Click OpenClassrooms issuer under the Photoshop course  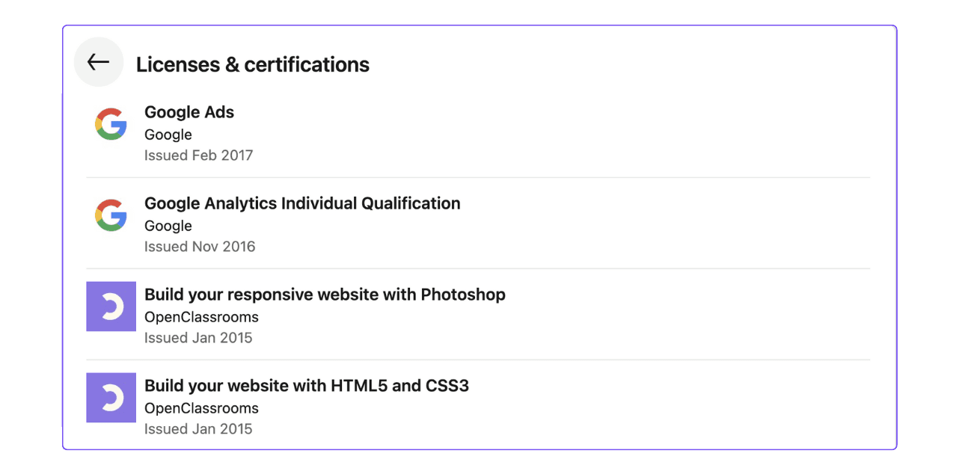(x=201, y=317)
